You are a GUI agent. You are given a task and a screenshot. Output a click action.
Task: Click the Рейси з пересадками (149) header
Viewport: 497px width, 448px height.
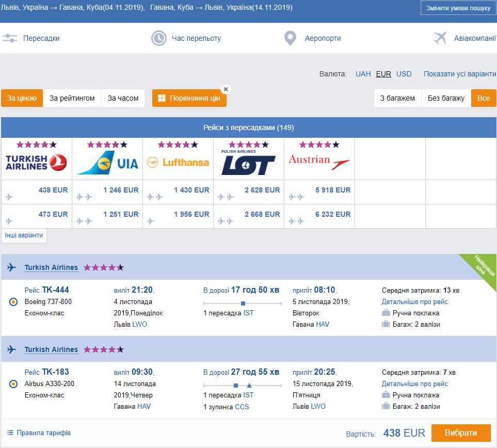click(x=249, y=127)
